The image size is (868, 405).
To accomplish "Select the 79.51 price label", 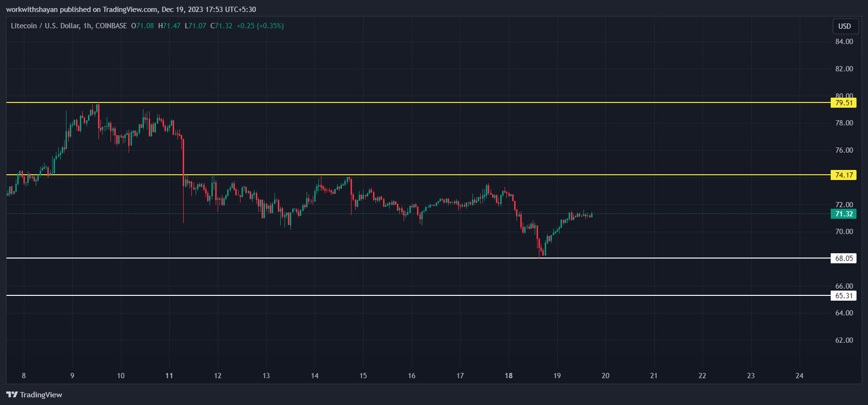I will [844, 102].
